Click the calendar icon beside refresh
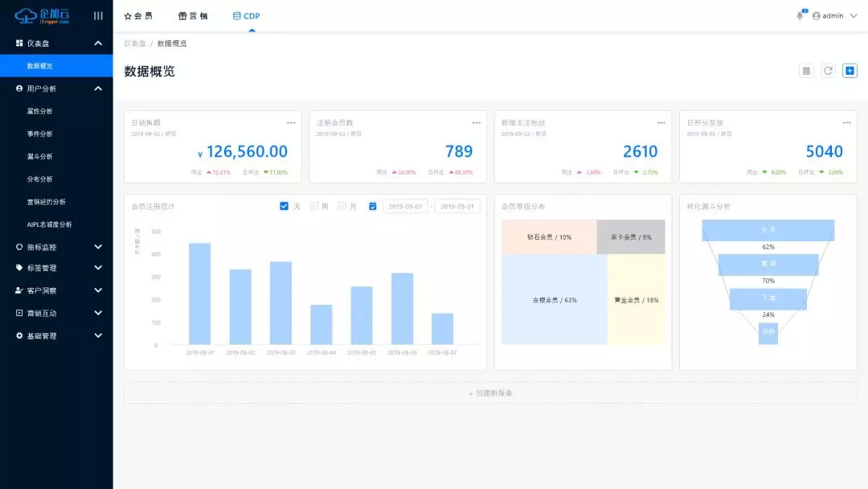 pyautogui.click(x=807, y=71)
